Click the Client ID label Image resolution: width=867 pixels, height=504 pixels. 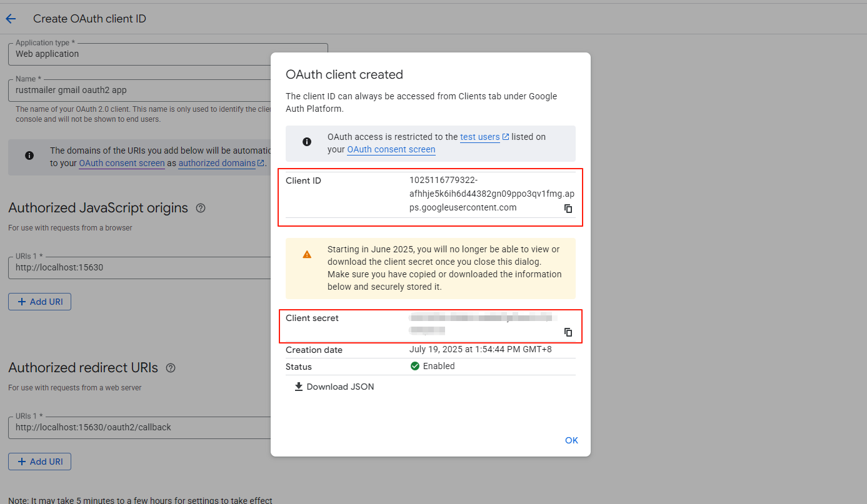303,180
